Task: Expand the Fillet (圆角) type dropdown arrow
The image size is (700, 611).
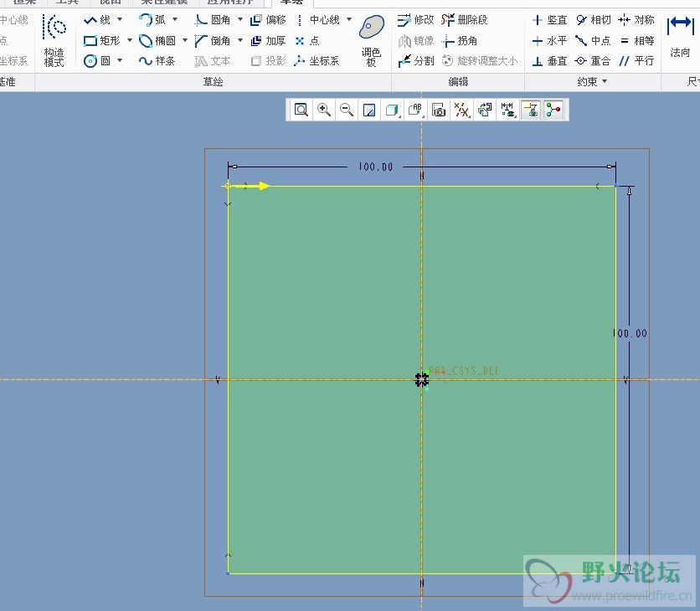Action: pyautogui.click(x=240, y=19)
